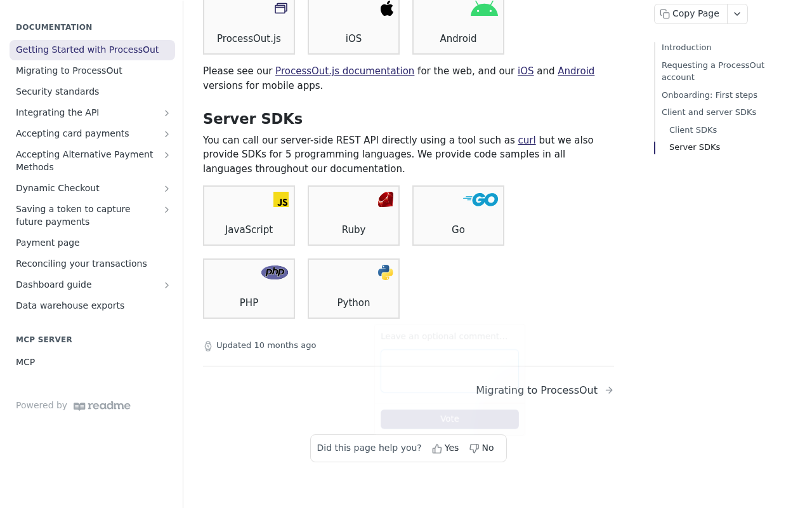Screen dimensions: 812x508
Task: Open MCP page in sidebar
Action: coord(92,363)
